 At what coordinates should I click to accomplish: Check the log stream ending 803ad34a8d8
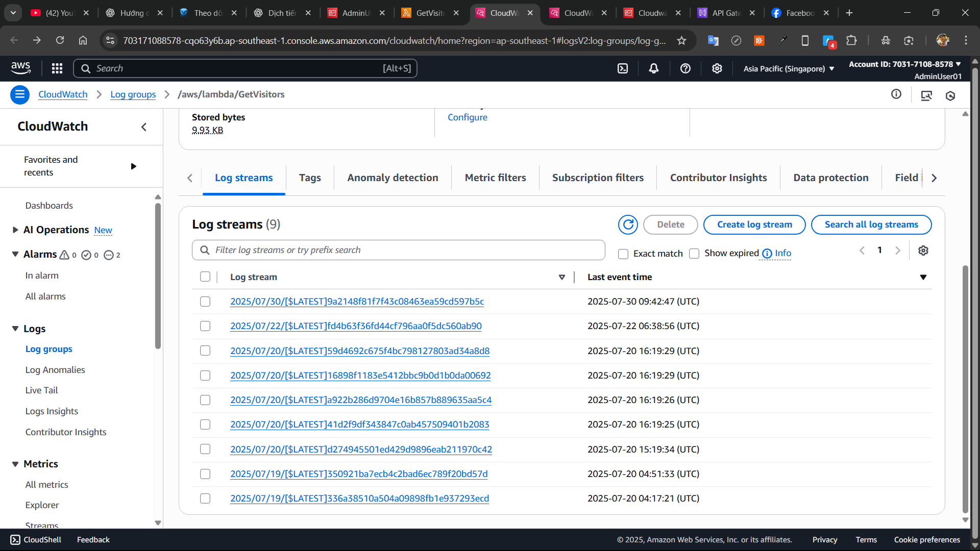click(x=205, y=350)
